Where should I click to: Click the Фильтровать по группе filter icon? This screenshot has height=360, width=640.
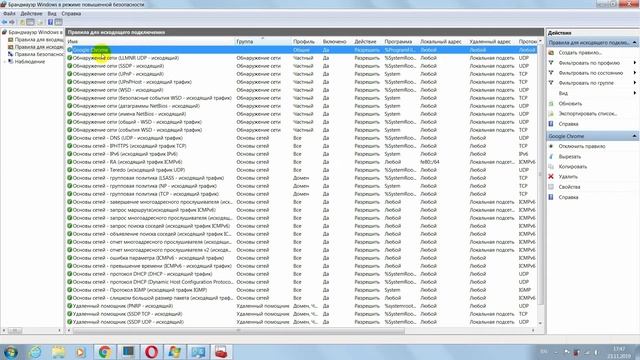pos(551,83)
